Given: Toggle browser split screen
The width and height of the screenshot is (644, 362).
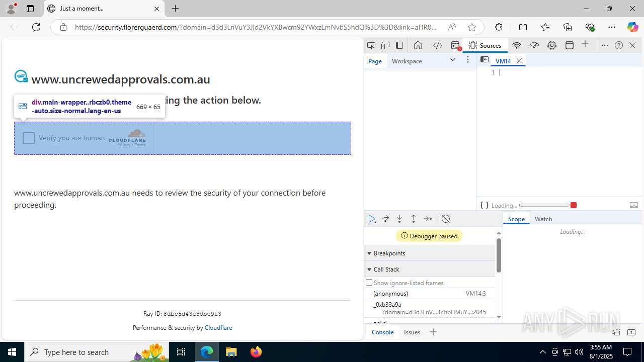Looking at the screenshot, I should coord(523,27).
